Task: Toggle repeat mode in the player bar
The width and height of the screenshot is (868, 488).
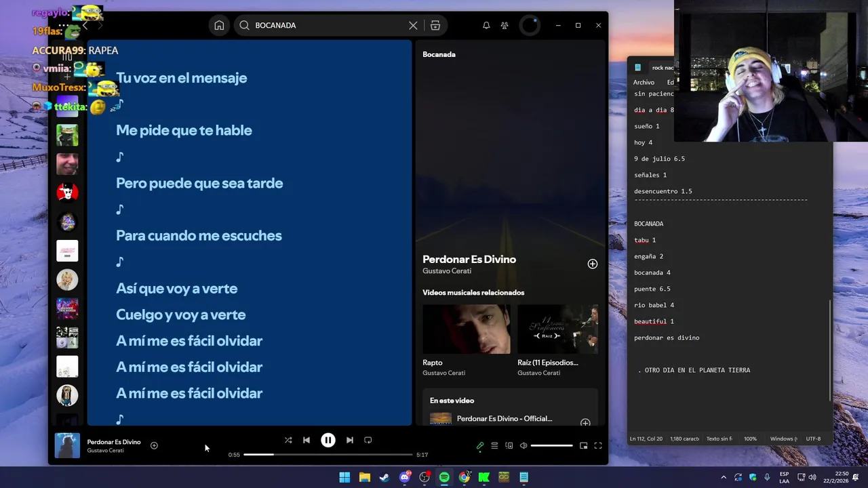Action: coord(368,440)
